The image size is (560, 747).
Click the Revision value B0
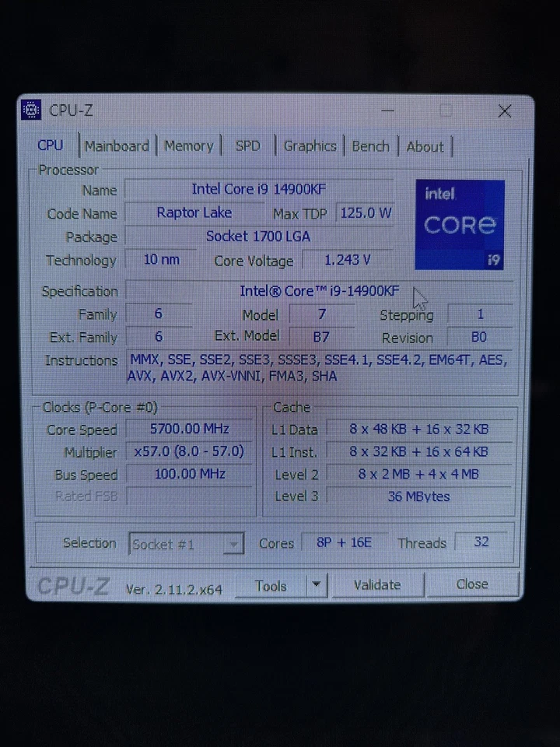(x=479, y=337)
